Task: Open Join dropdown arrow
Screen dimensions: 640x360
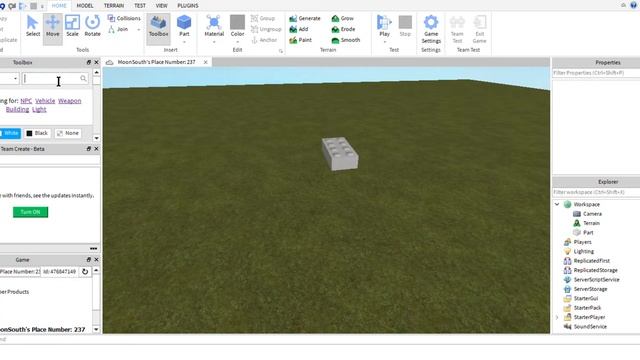Action: click(138, 30)
